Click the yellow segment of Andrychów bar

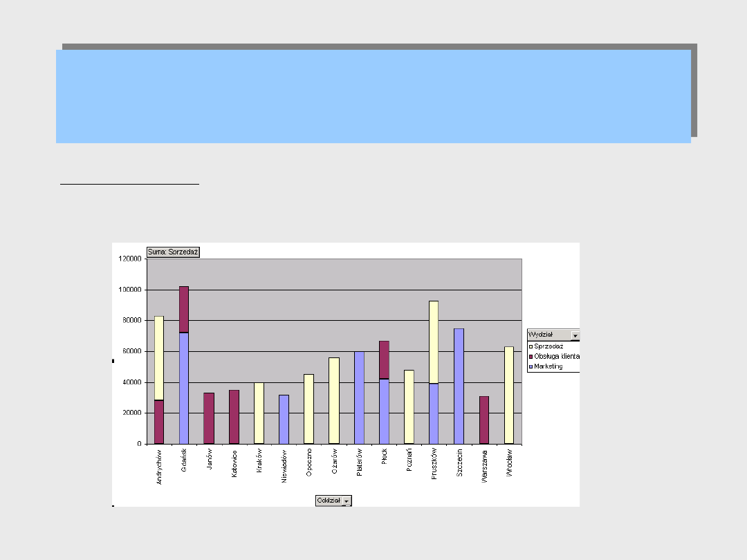[159, 357]
